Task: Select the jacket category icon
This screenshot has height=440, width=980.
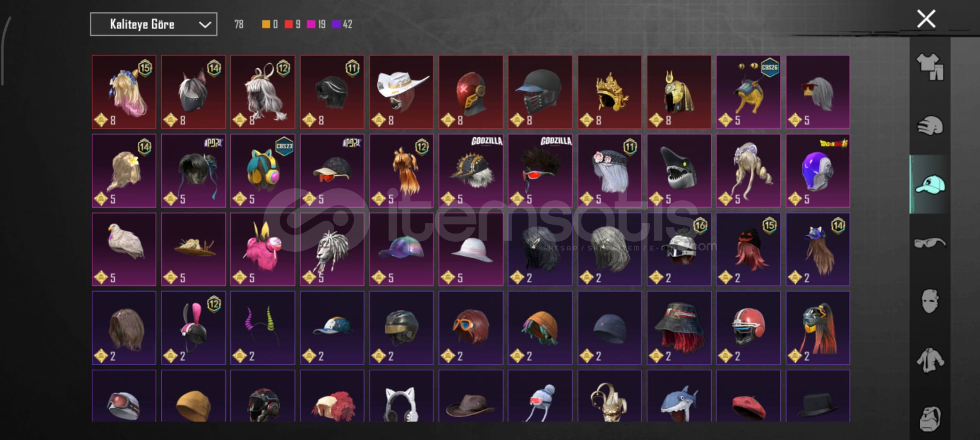Action: 930,360
